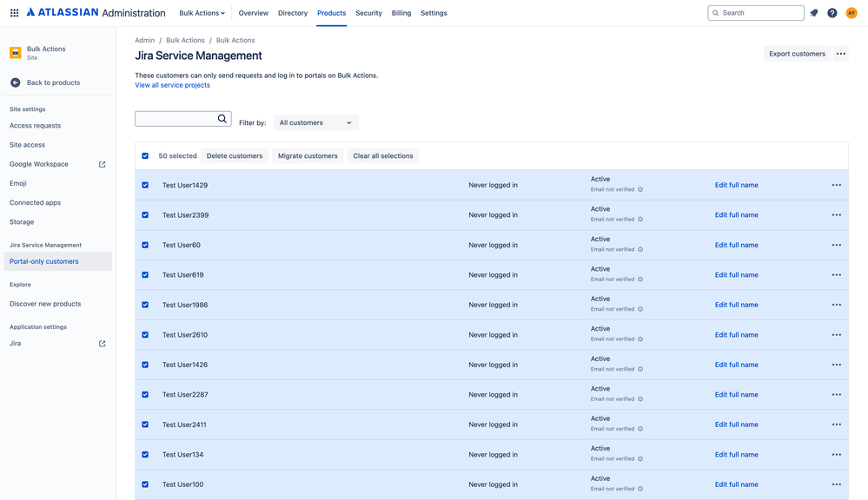The height and width of the screenshot is (500, 868).
Task: Click the customer search magnifier icon
Action: (222, 118)
